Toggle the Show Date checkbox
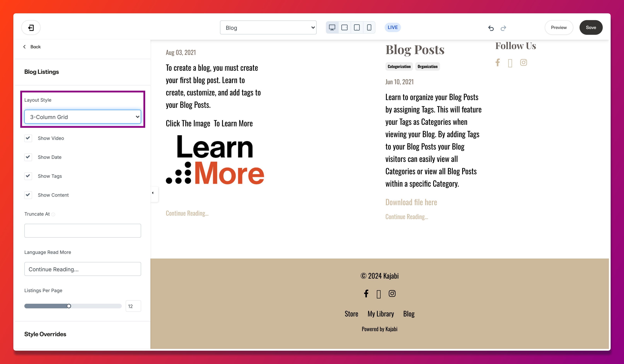 pos(28,157)
